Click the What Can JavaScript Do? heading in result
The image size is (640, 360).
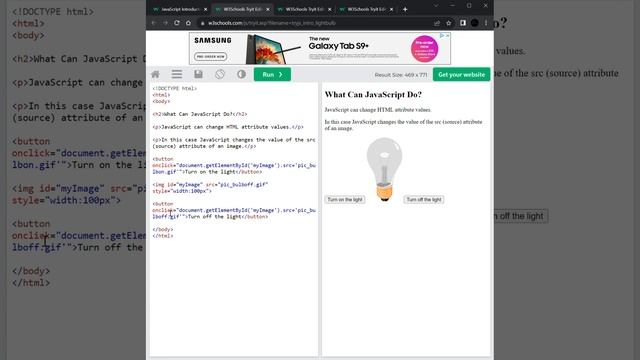pos(373,95)
